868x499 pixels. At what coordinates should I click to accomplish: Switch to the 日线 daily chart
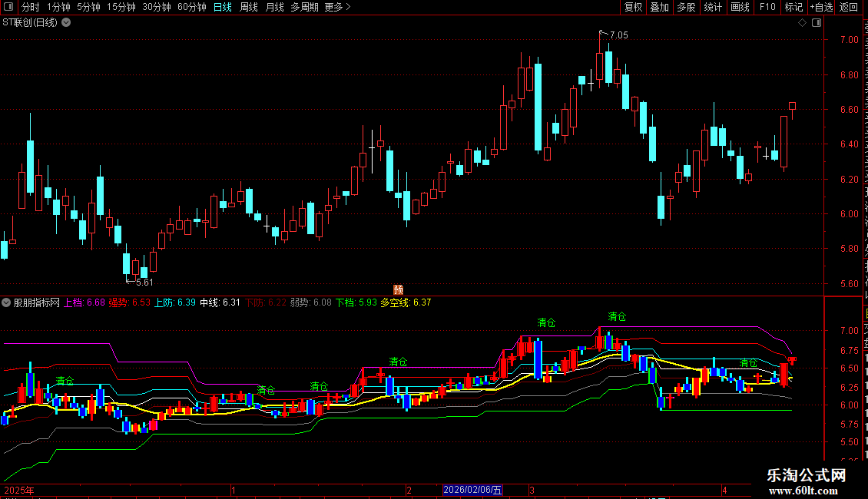click(223, 7)
